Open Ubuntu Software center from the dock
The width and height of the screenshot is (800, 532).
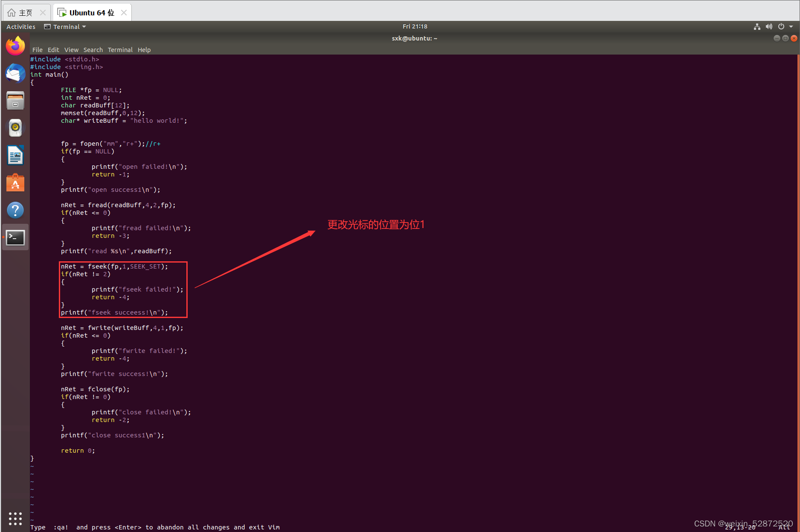point(15,182)
